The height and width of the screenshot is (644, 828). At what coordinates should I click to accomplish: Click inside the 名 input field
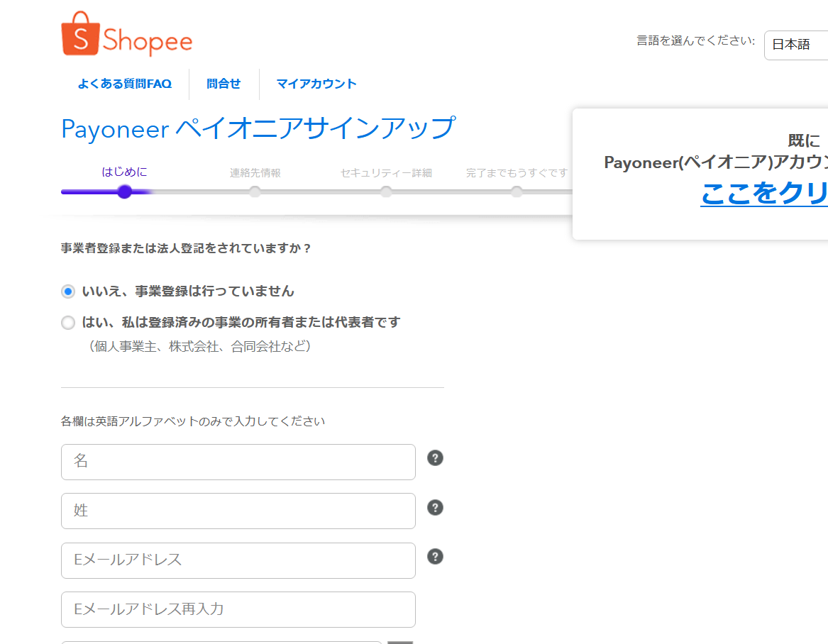[238, 462]
